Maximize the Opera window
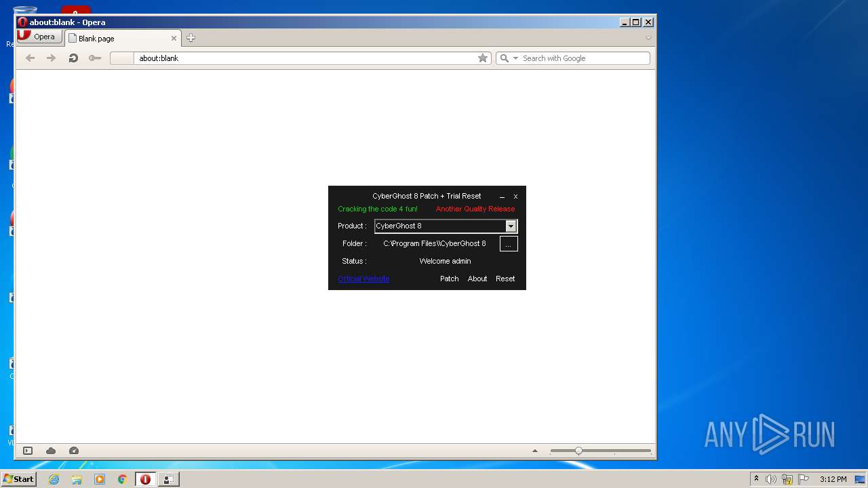This screenshot has width=868, height=488. coord(635,22)
